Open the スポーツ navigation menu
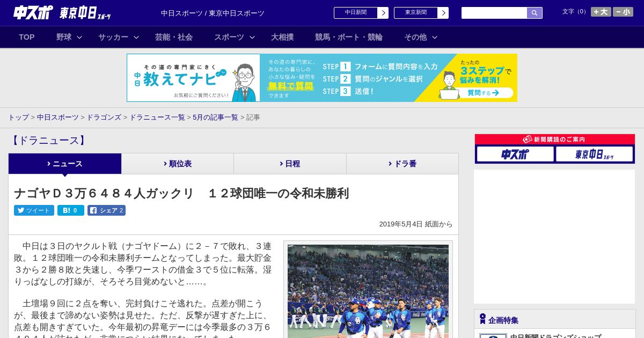Screen dimensions: 644x338 pyautogui.click(x=229, y=37)
